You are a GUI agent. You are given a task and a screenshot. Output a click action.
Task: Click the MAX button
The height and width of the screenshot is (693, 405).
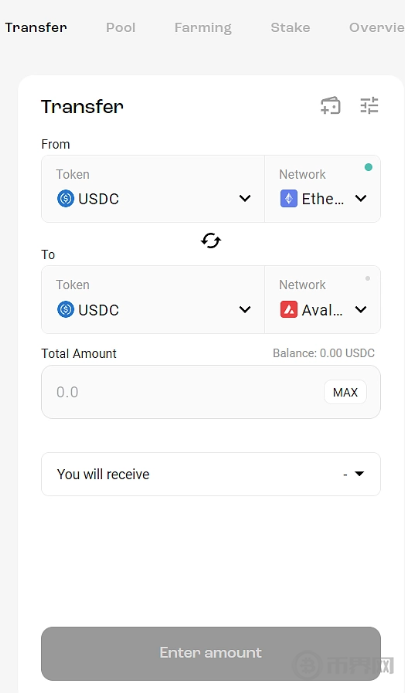(345, 392)
